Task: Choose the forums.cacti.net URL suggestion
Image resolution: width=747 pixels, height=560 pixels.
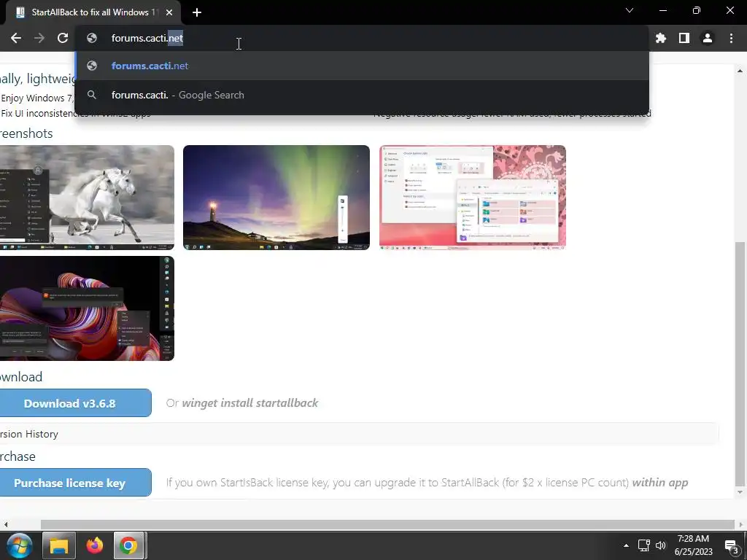Action: [x=362, y=66]
